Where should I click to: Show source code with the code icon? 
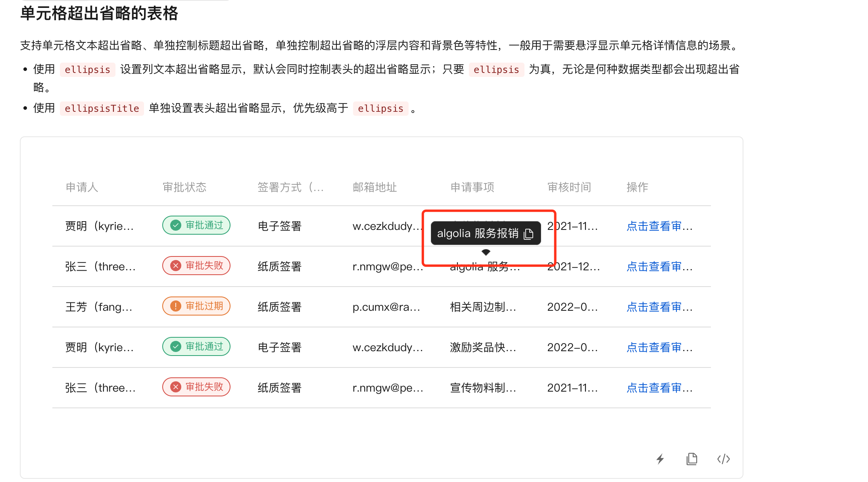723,459
